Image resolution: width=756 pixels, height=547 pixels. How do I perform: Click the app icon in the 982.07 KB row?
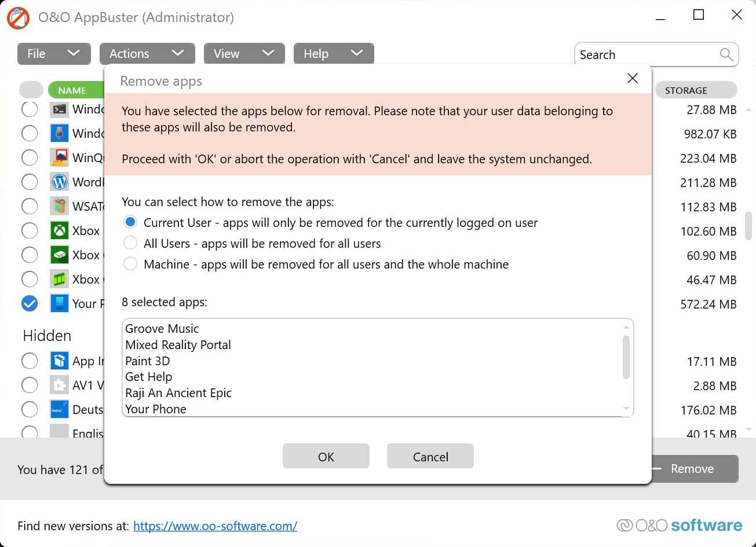(x=59, y=133)
